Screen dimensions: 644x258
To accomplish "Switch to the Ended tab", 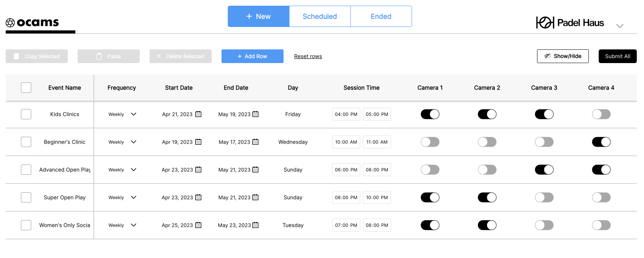I will coord(381,16).
